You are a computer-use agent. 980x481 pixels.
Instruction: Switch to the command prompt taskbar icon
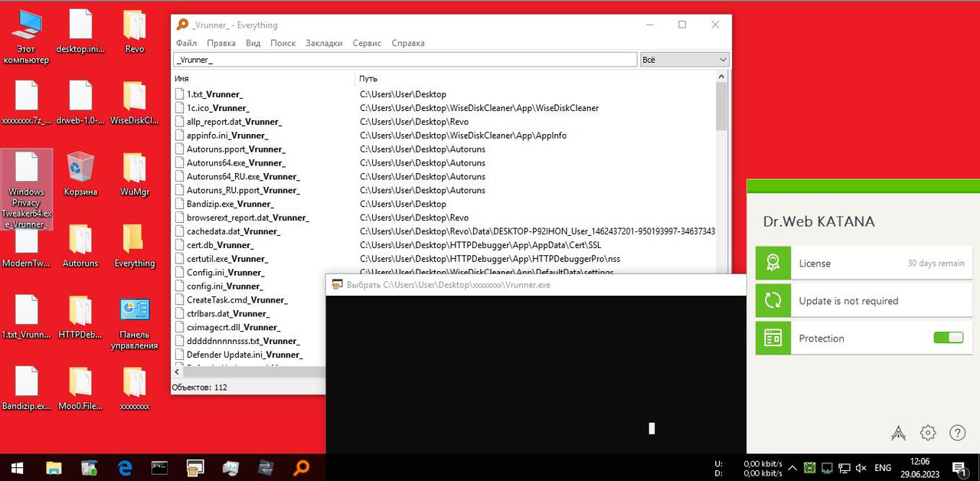pos(160,467)
